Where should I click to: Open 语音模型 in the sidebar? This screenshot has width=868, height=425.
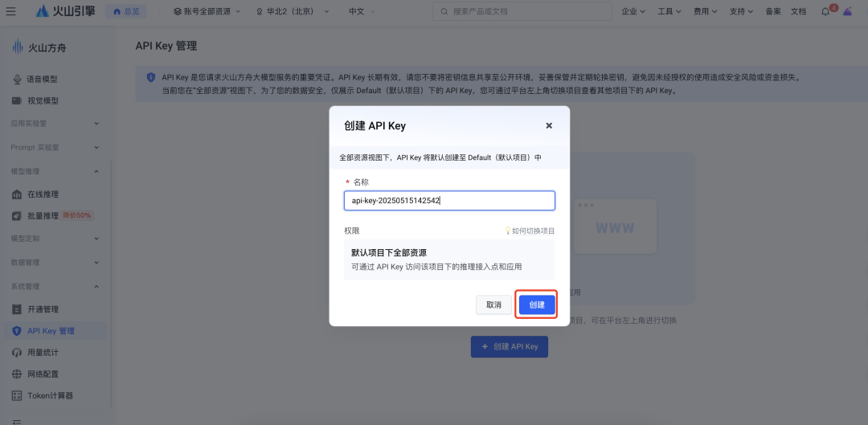[43, 79]
